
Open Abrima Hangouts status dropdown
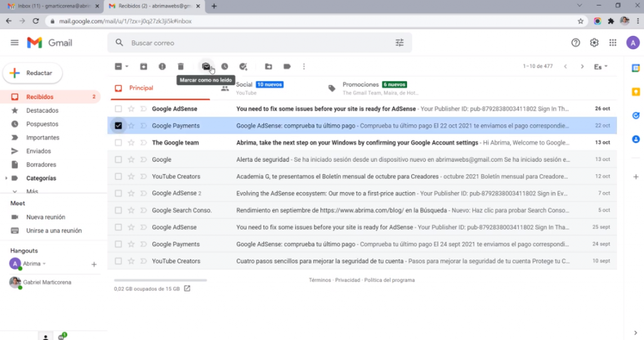click(45, 264)
